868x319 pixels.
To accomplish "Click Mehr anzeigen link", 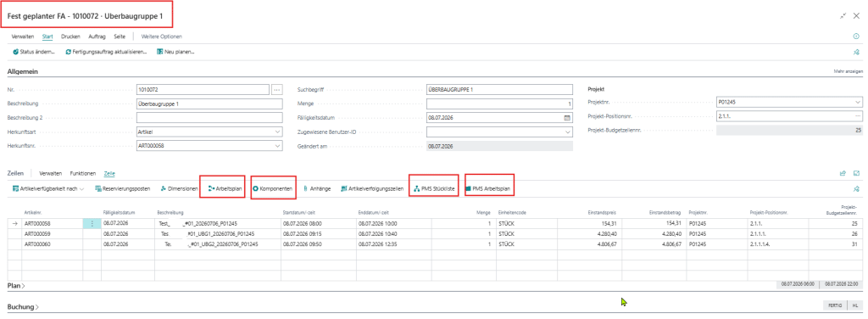I will 848,72.
